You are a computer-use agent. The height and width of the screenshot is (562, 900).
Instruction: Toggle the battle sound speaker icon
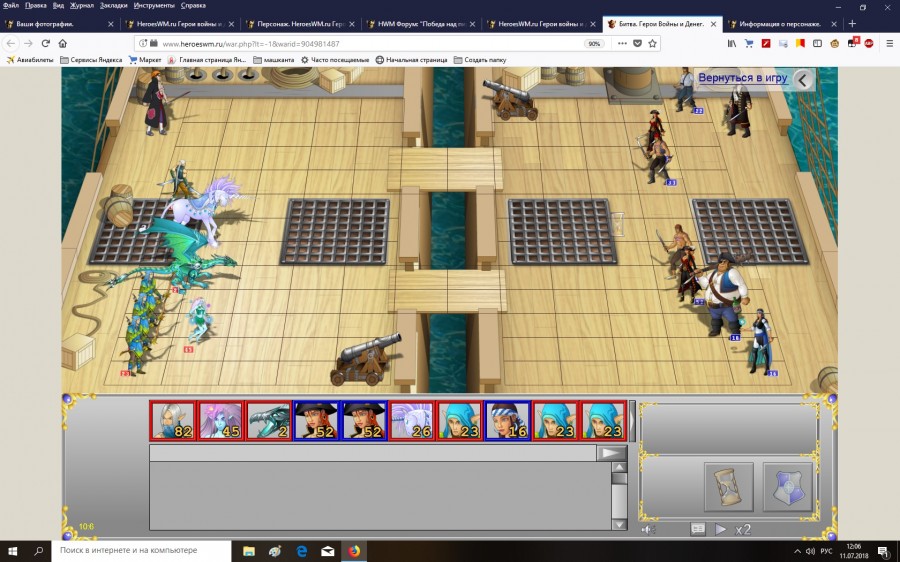tap(647, 529)
